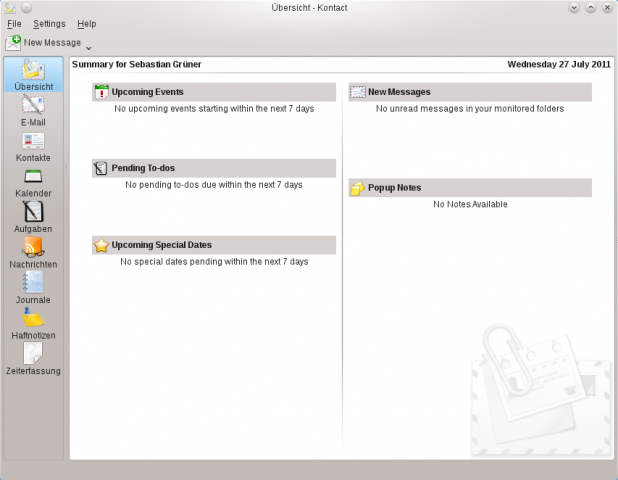Show Aufgaben to-do list

[x=33, y=218]
